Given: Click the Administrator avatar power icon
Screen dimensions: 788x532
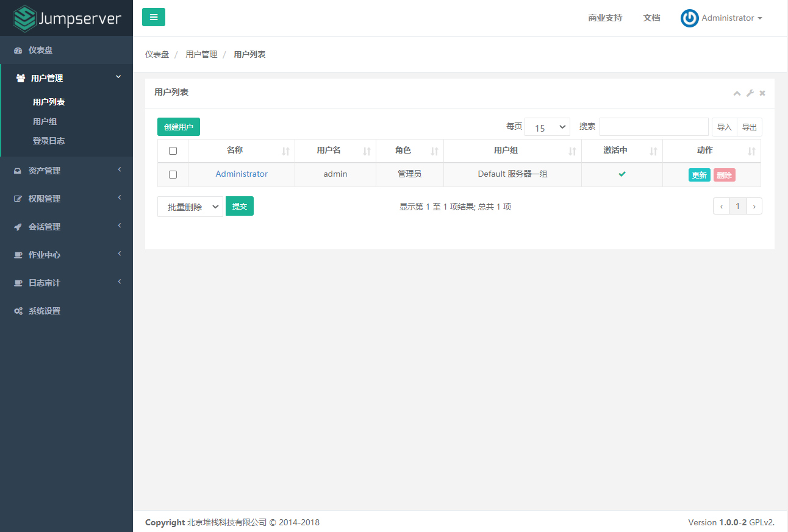Looking at the screenshot, I should pyautogui.click(x=689, y=18).
